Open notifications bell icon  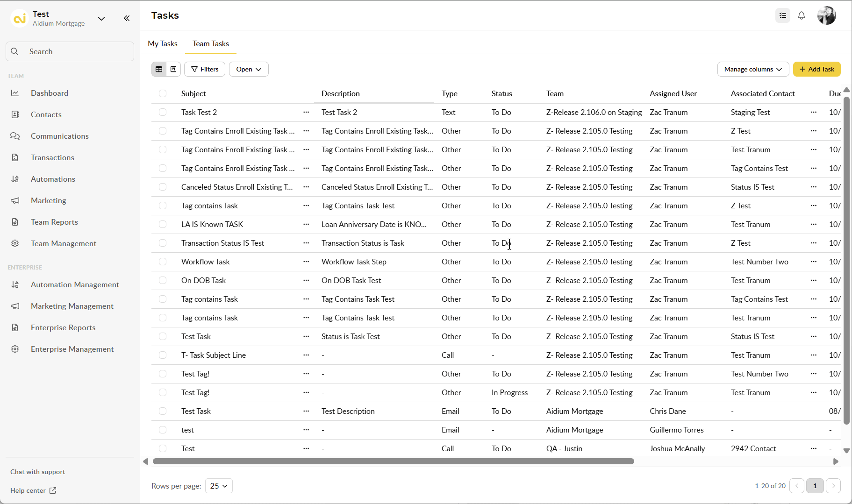pyautogui.click(x=802, y=15)
